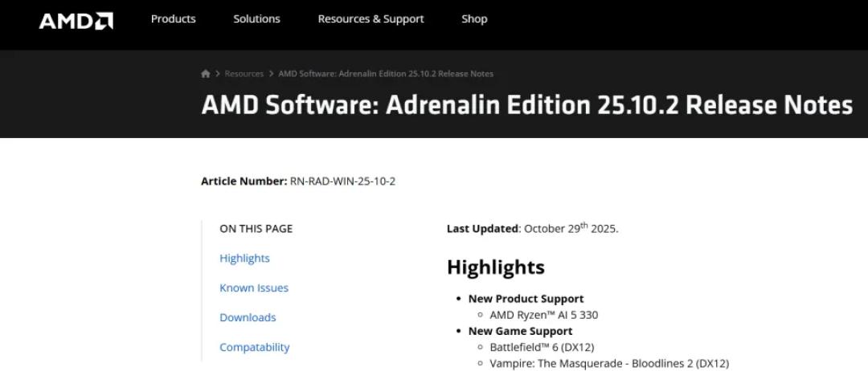Click the New Product Support bullet

[x=526, y=299]
